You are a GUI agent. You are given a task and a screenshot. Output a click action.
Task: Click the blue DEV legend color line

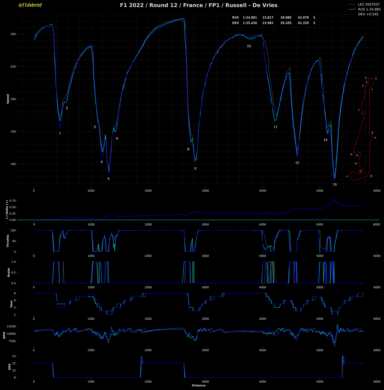pyautogui.click(x=352, y=14)
